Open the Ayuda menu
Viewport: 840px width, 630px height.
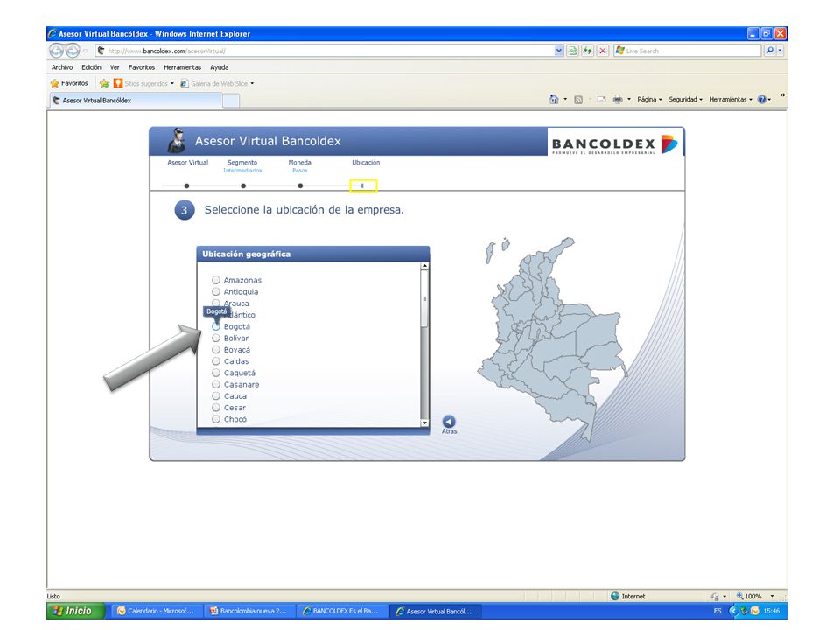point(219,67)
